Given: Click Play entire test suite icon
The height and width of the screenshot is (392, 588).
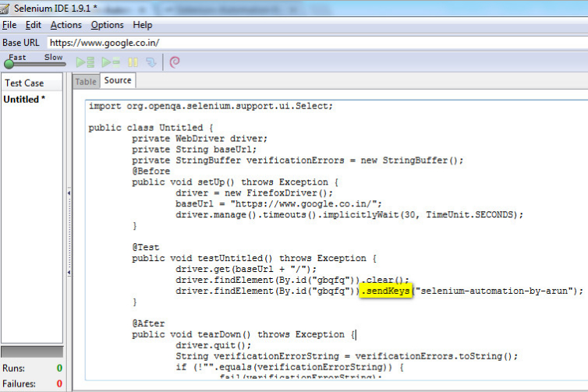Looking at the screenshot, I should (x=85, y=62).
